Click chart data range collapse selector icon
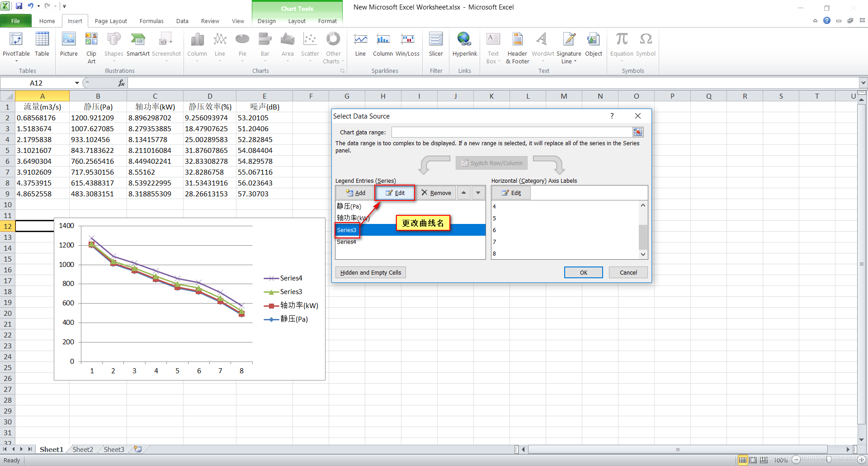Viewport: 868px width, 466px height. tap(638, 132)
